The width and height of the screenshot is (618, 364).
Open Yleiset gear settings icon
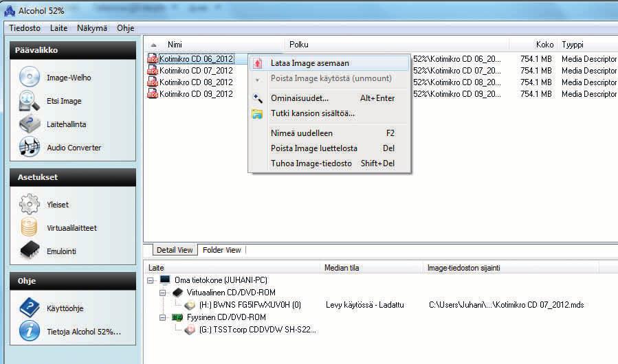29,204
